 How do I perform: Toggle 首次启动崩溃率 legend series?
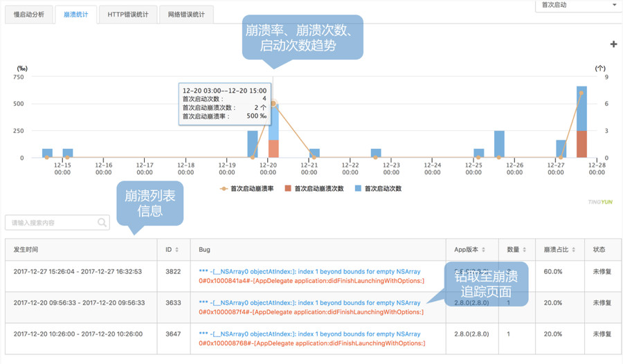[x=247, y=188]
